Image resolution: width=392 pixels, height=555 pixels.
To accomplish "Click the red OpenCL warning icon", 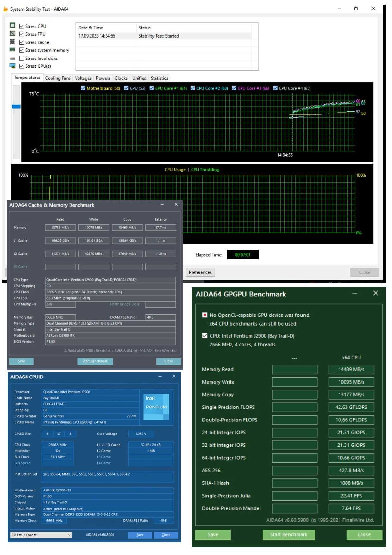I will 205,315.
